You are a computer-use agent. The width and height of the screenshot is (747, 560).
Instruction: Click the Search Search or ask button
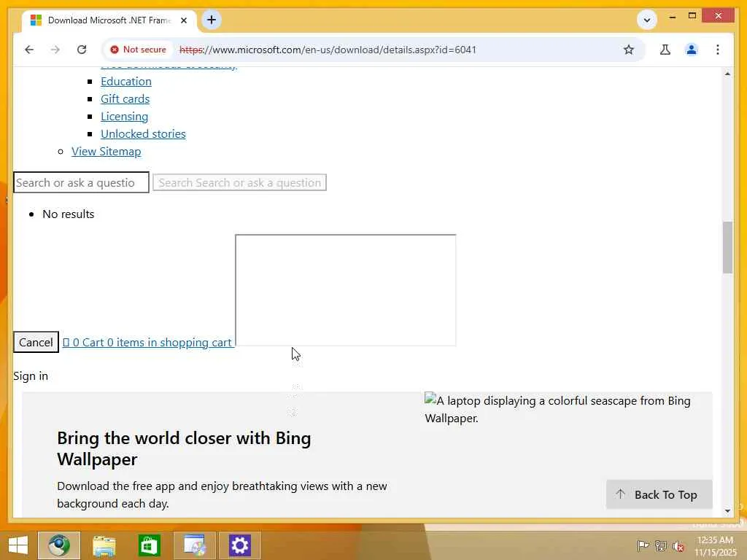click(239, 182)
